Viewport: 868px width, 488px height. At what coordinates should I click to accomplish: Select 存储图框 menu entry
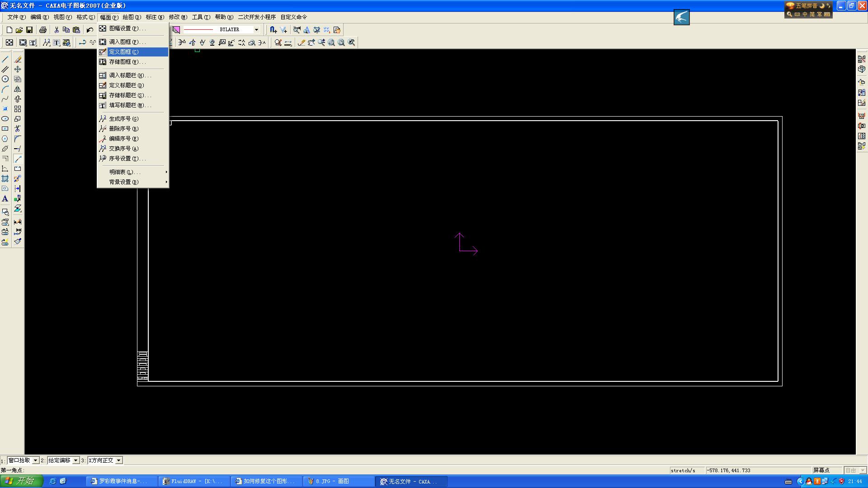tap(127, 62)
